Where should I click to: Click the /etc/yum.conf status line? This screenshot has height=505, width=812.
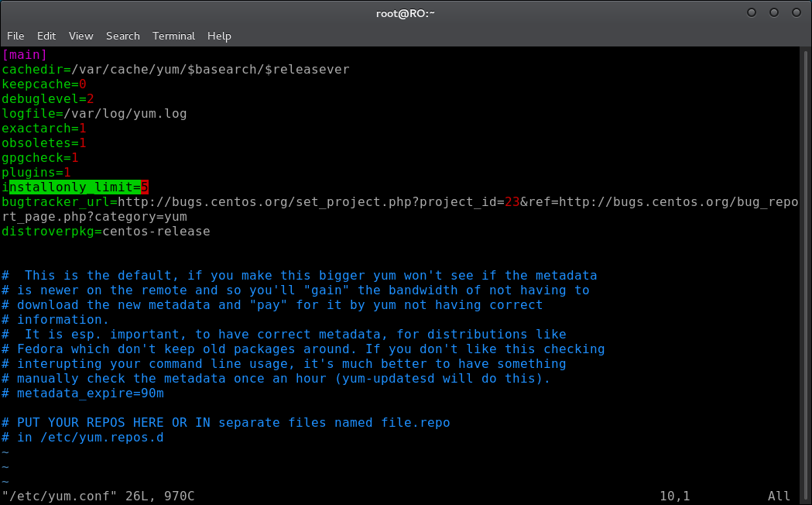[x=98, y=496]
